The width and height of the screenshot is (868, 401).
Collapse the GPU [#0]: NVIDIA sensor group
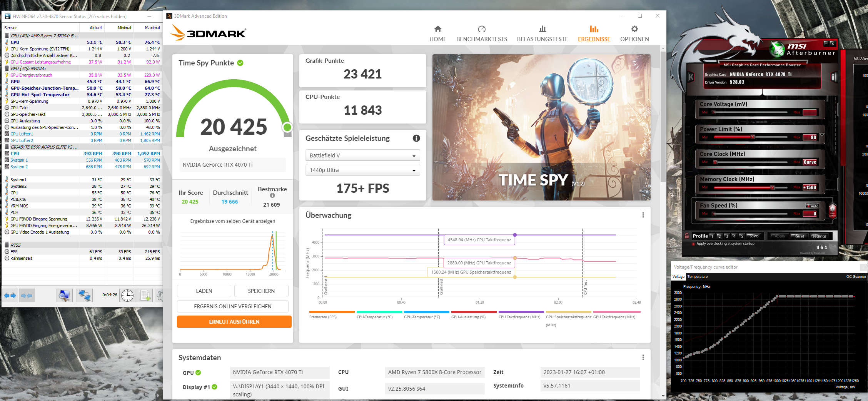7,69
